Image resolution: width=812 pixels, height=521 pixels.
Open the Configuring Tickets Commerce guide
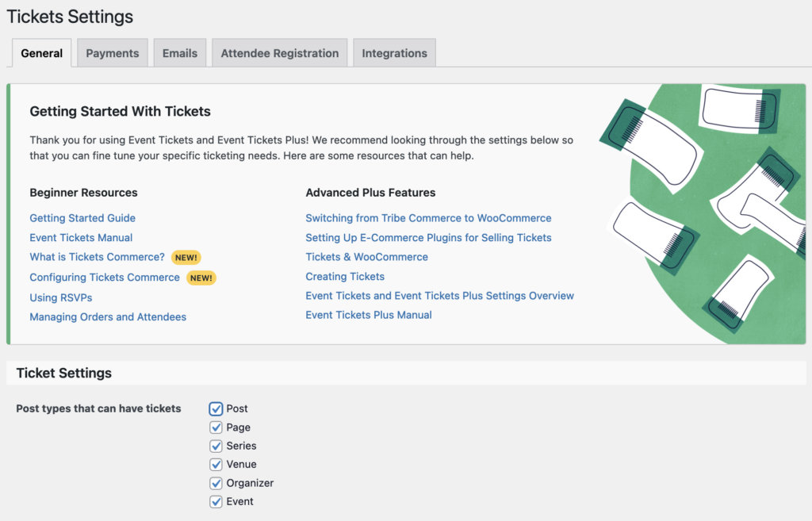[104, 278]
